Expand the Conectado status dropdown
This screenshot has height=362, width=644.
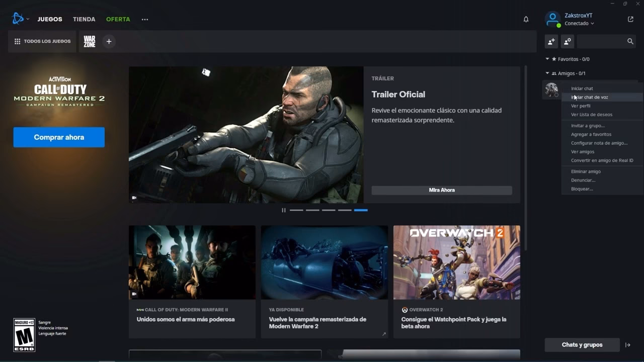[x=579, y=24]
